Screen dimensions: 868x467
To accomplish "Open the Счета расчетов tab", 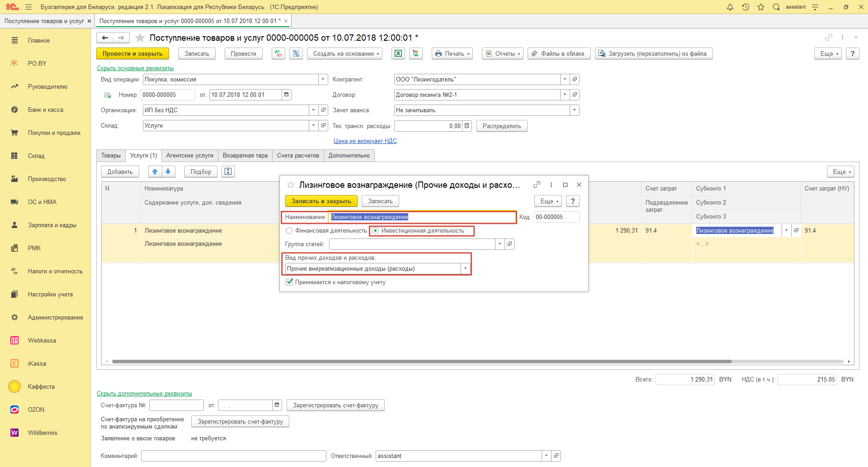I will pos(298,156).
